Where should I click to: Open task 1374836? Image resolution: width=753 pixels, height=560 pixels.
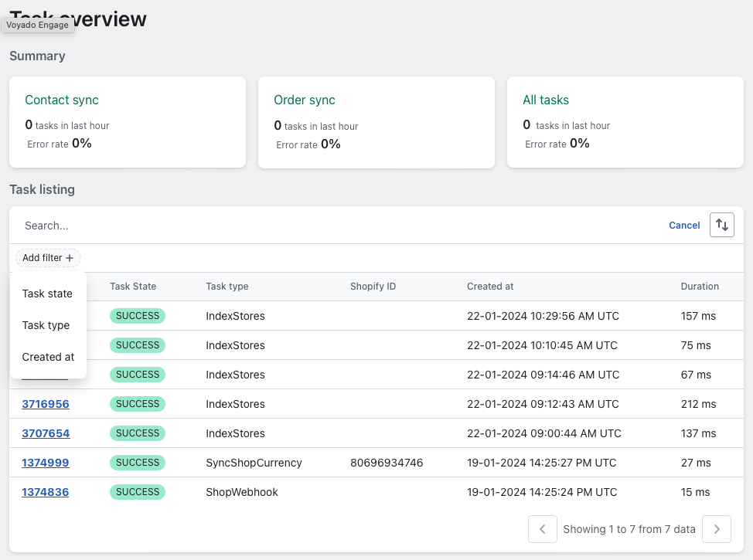tap(45, 492)
